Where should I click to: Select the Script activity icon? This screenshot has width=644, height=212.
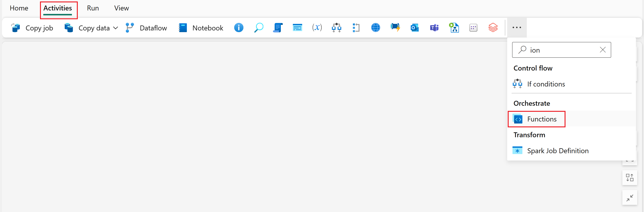point(278,28)
